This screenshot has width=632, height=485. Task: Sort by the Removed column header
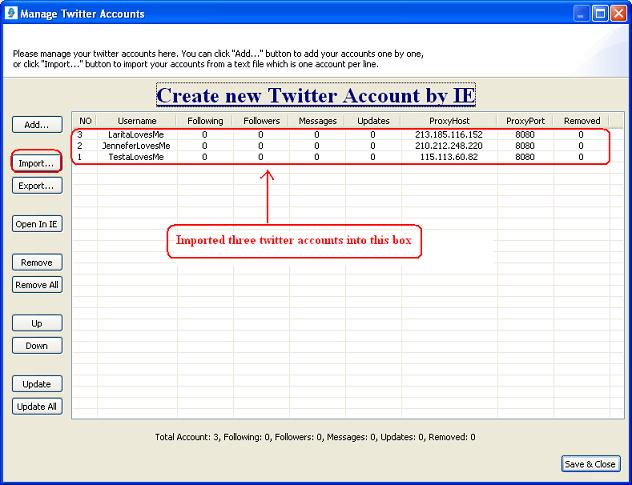point(582,121)
